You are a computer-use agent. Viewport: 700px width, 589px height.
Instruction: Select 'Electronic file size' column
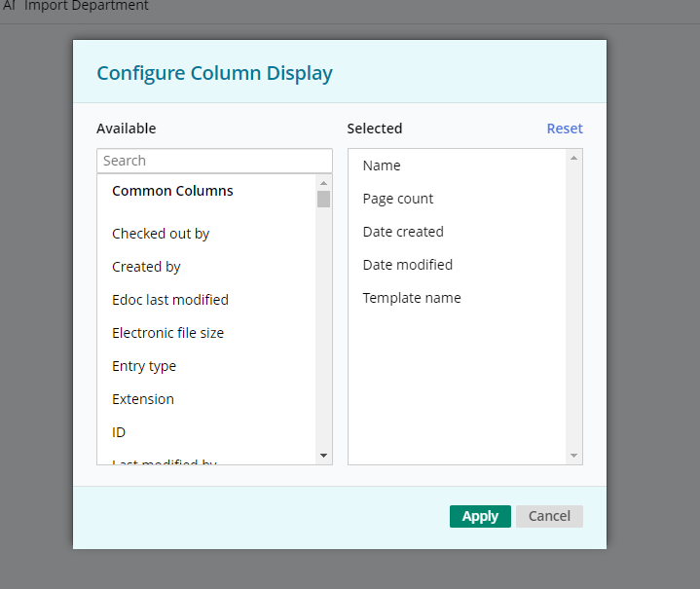(x=167, y=333)
